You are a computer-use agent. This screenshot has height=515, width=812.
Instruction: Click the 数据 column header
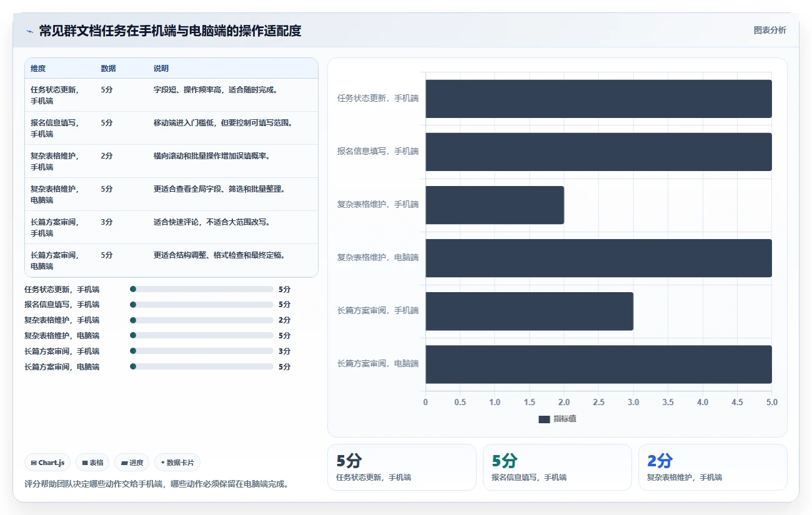[x=108, y=69]
